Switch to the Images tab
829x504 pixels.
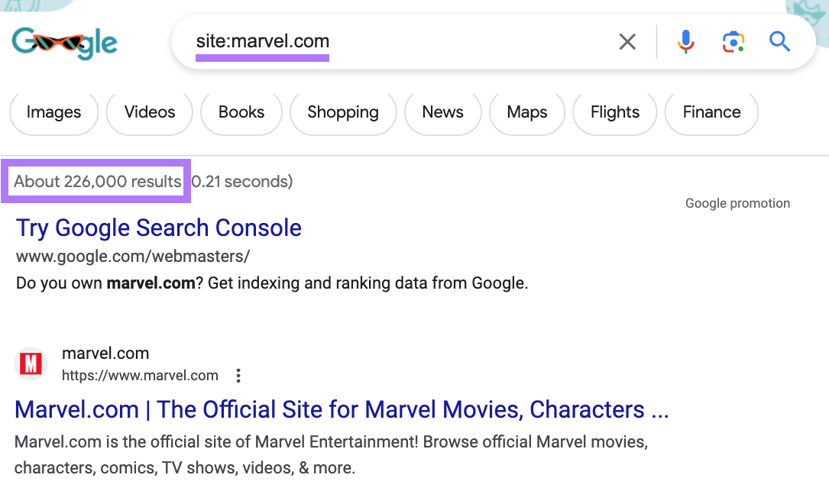pos(53,112)
